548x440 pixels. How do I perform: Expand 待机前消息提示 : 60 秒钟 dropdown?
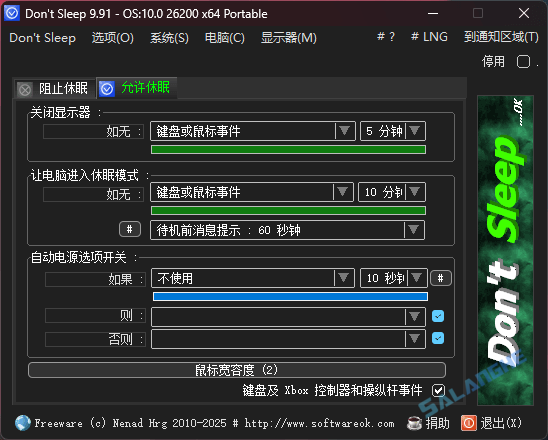tap(288, 230)
